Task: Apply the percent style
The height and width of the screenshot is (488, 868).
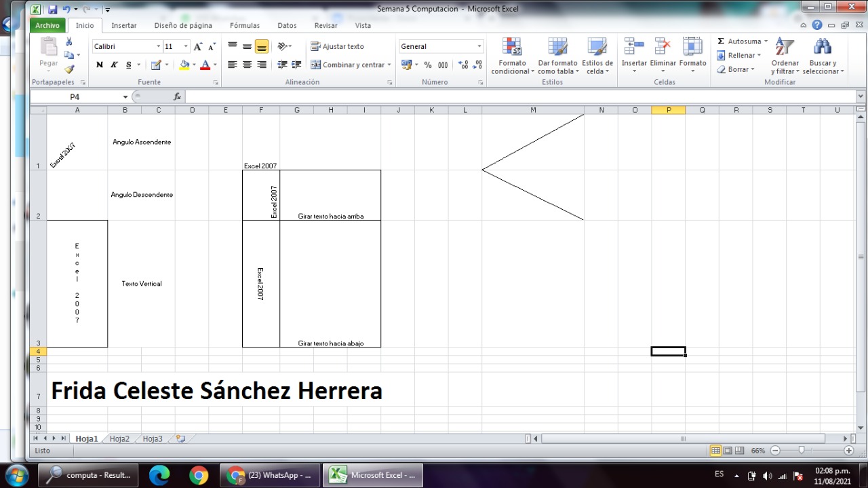Action: coord(428,65)
